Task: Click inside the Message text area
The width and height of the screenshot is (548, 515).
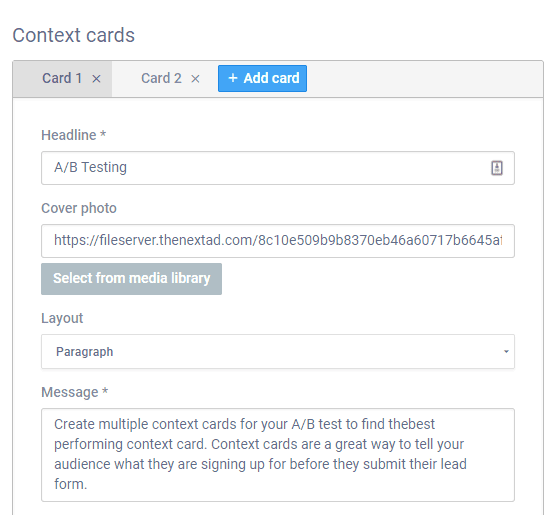Action: point(278,455)
